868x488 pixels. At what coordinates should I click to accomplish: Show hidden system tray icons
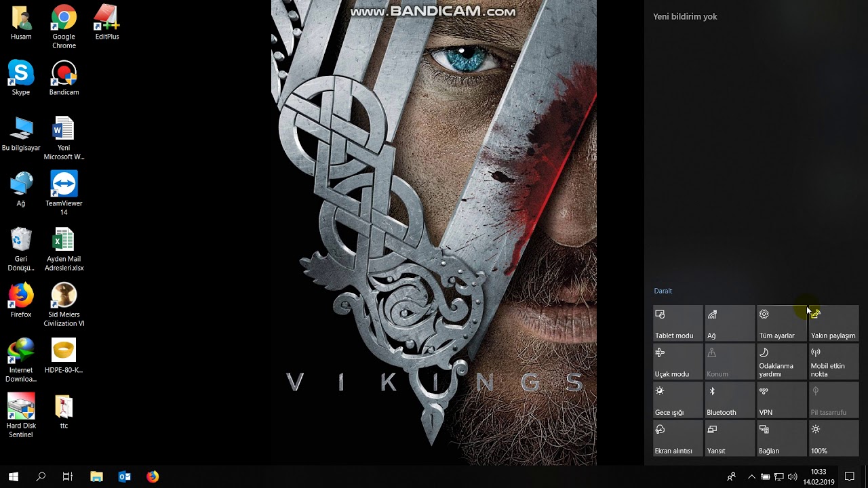751,476
